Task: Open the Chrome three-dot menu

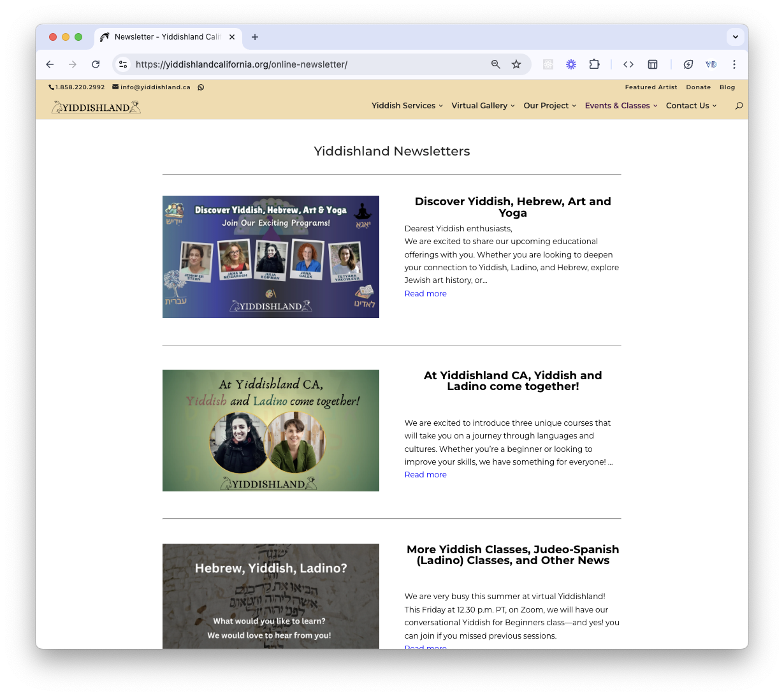Action: (734, 64)
